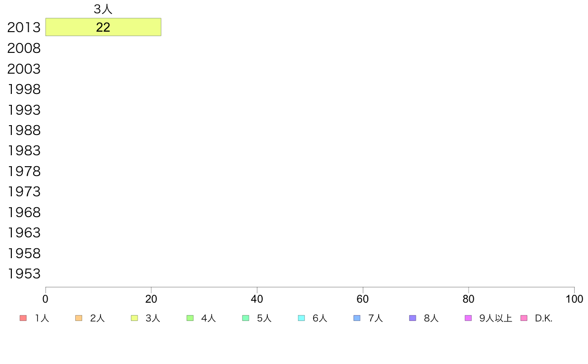Toggle the 6人 cyan legend swatch
588x364 pixels.
pyautogui.click(x=301, y=318)
